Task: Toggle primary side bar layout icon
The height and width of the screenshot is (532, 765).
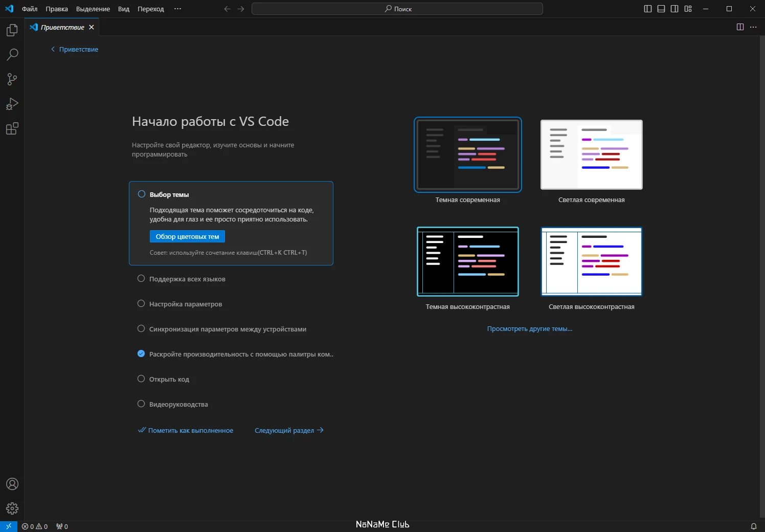Action: click(x=648, y=9)
